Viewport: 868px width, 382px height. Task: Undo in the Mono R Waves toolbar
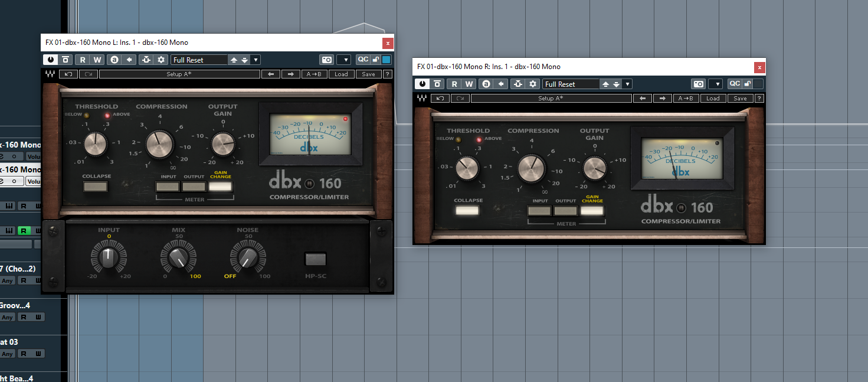(441, 99)
